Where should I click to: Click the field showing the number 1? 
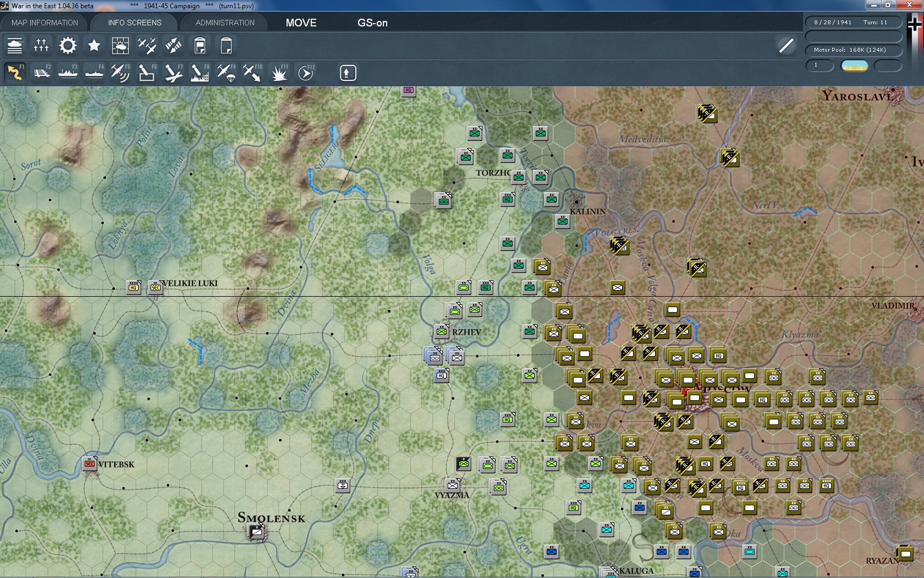pos(820,66)
